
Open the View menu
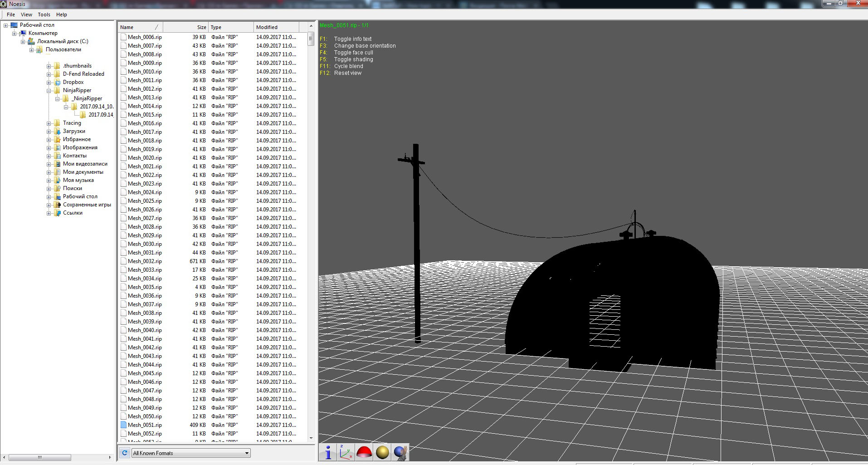click(26, 15)
